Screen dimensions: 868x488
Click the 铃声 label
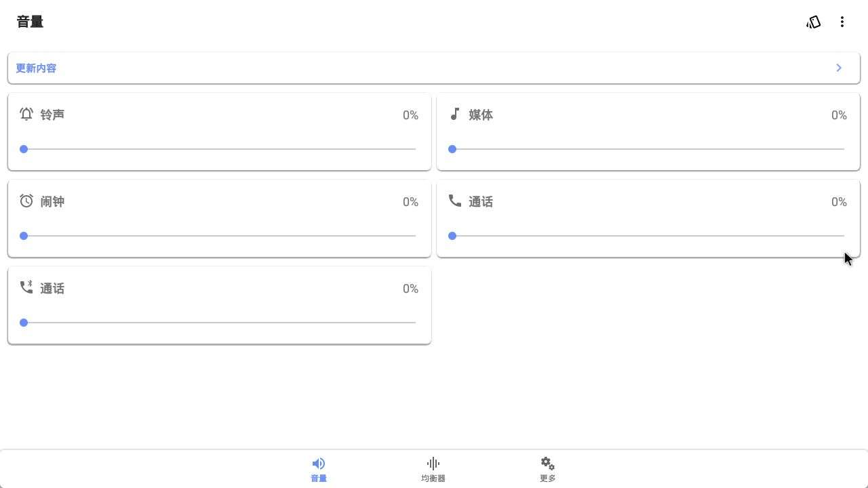point(52,115)
